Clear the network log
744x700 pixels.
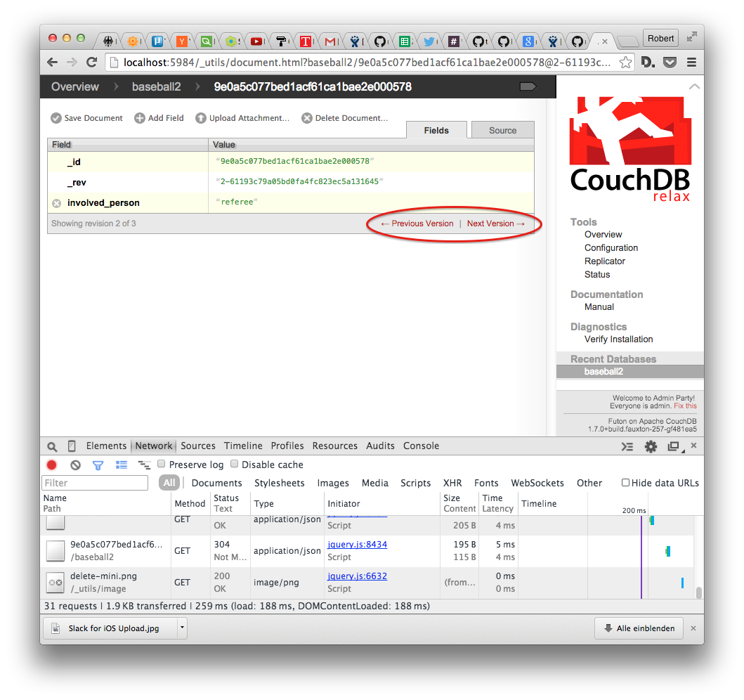coord(75,465)
